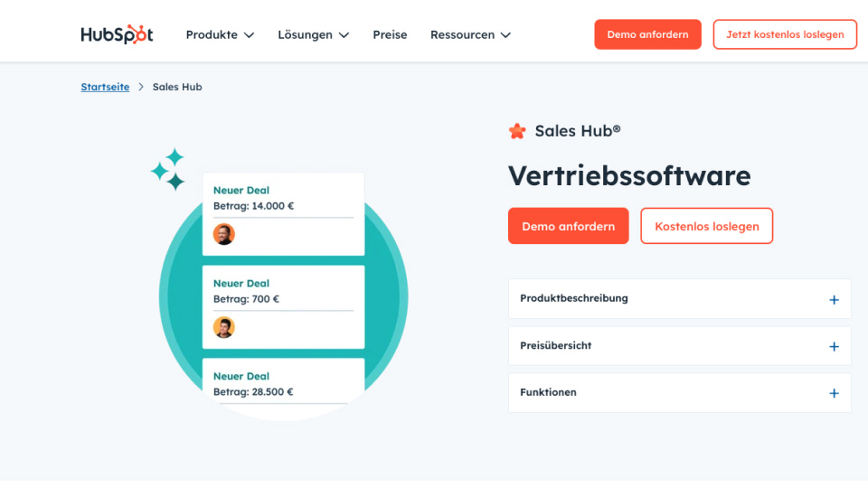Click the Funktionen label

click(x=548, y=392)
